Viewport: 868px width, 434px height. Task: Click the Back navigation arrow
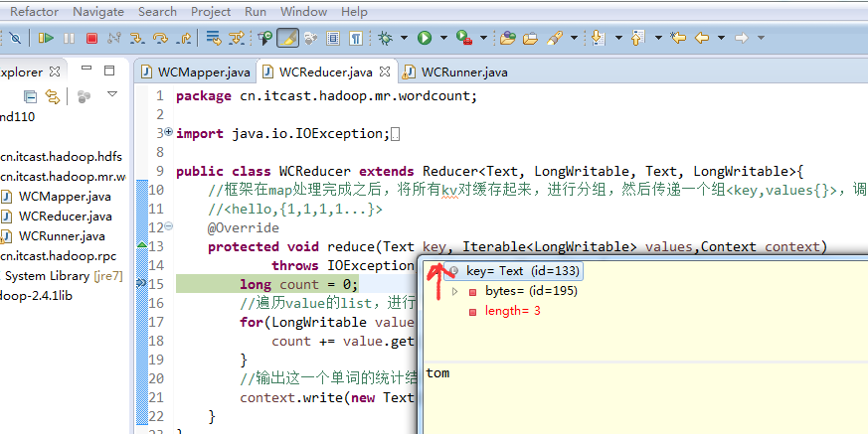(x=702, y=38)
